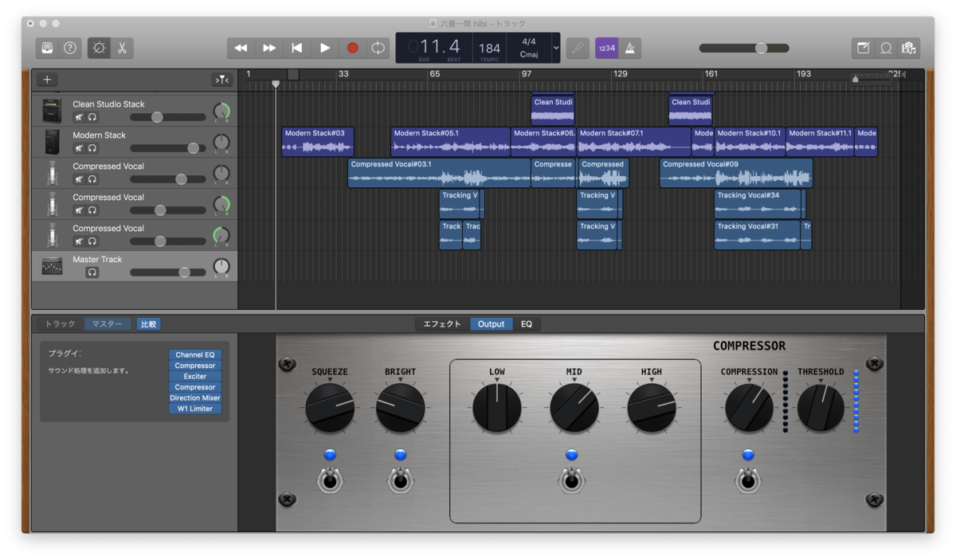Screen dimensions: 956x560
Task: Click the Clean Studio Stack amp icon
Action: (52, 111)
